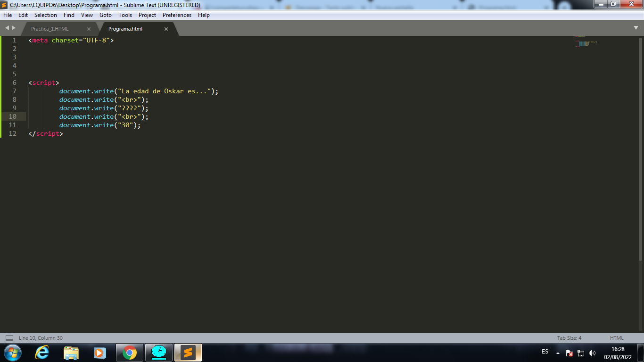Open the tab list dropdown arrow
The image size is (644, 362).
click(636, 28)
